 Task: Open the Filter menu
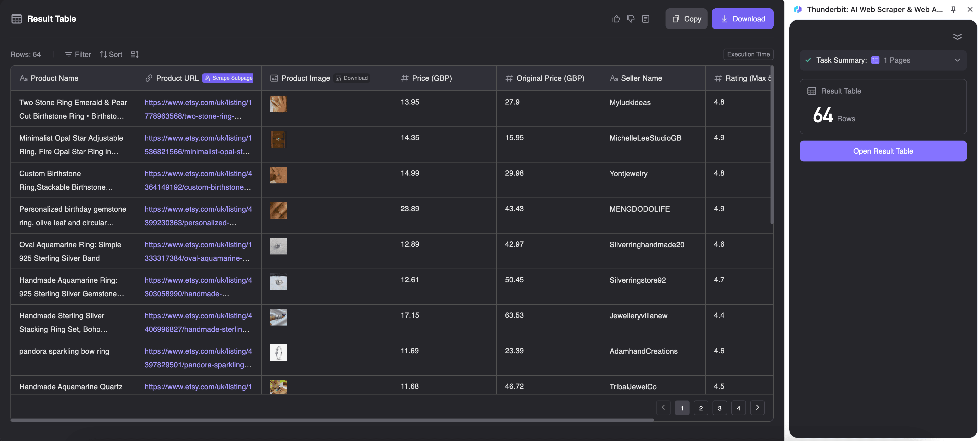tap(77, 54)
